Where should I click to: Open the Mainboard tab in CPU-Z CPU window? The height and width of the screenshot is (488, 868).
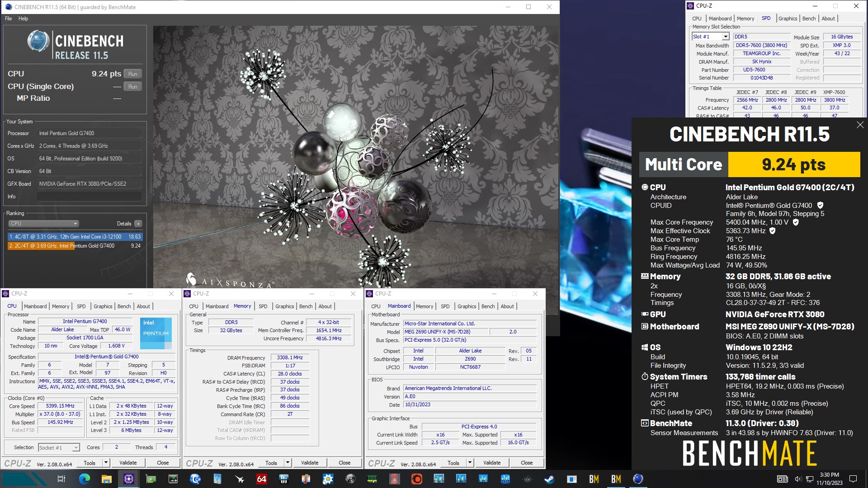tap(35, 306)
